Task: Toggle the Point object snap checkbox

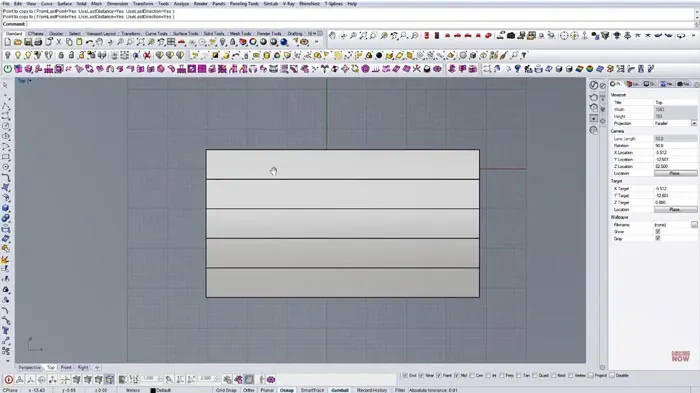Action: click(x=439, y=376)
